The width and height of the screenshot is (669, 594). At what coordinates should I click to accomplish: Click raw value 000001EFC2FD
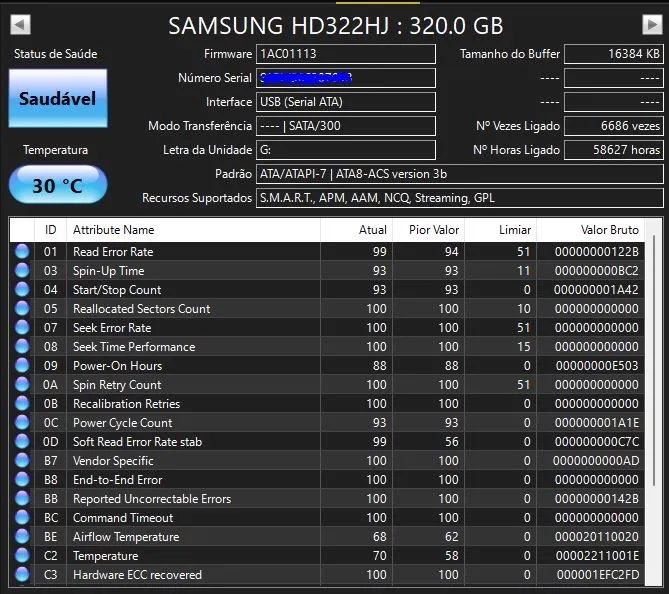(x=597, y=575)
